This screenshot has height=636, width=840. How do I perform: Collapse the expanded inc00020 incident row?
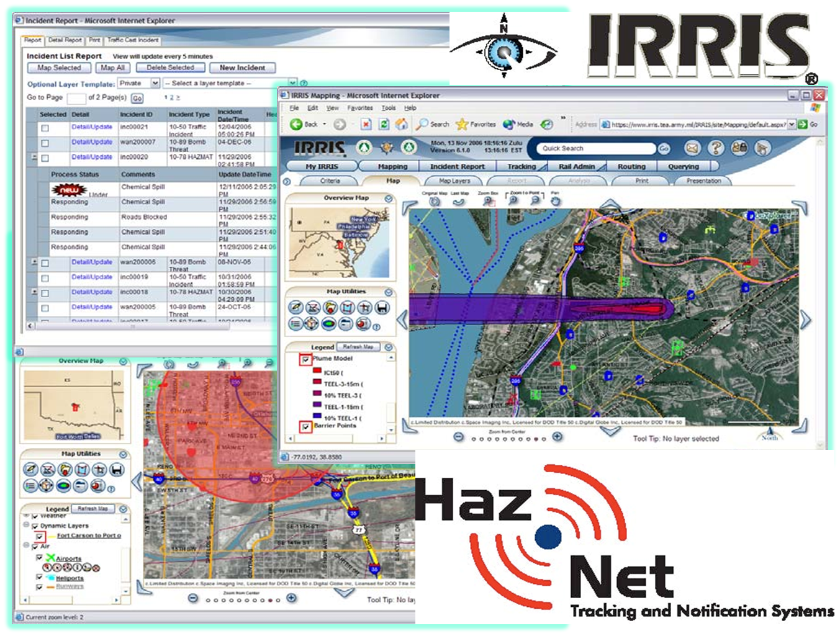point(35,157)
